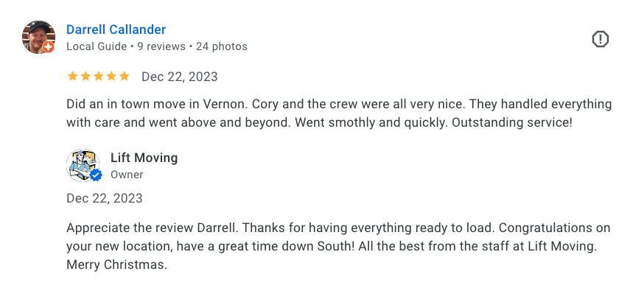The height and width of the screenshot is (291, 644).
Task: Click the second rating star
Action: [85, 77]
